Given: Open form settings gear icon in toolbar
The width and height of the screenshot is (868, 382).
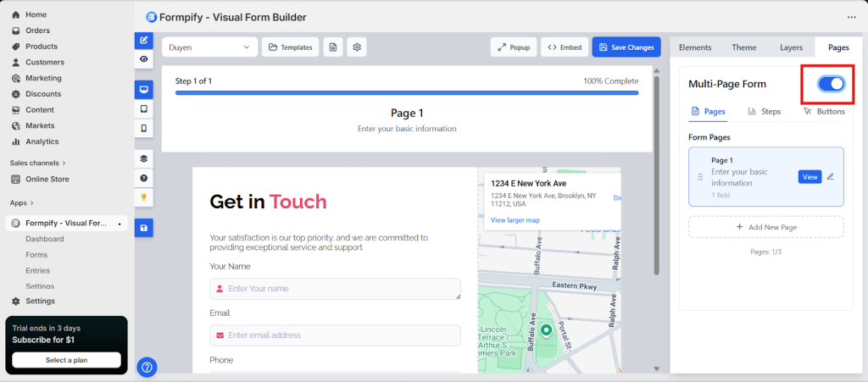Looking at the screenshot, I should point(359,47).
